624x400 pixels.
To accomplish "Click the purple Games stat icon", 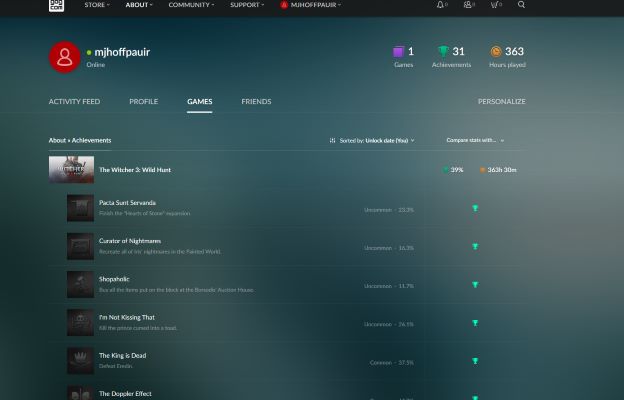I will pos(398,52).
